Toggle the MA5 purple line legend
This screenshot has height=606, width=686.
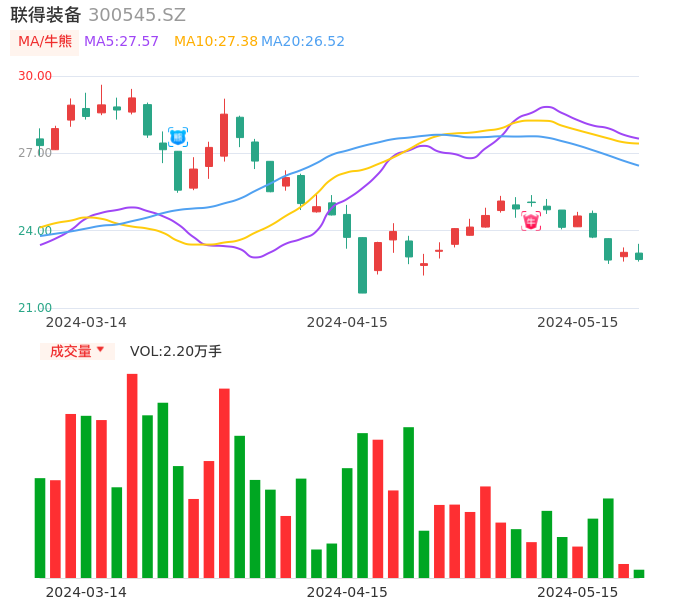121,42
